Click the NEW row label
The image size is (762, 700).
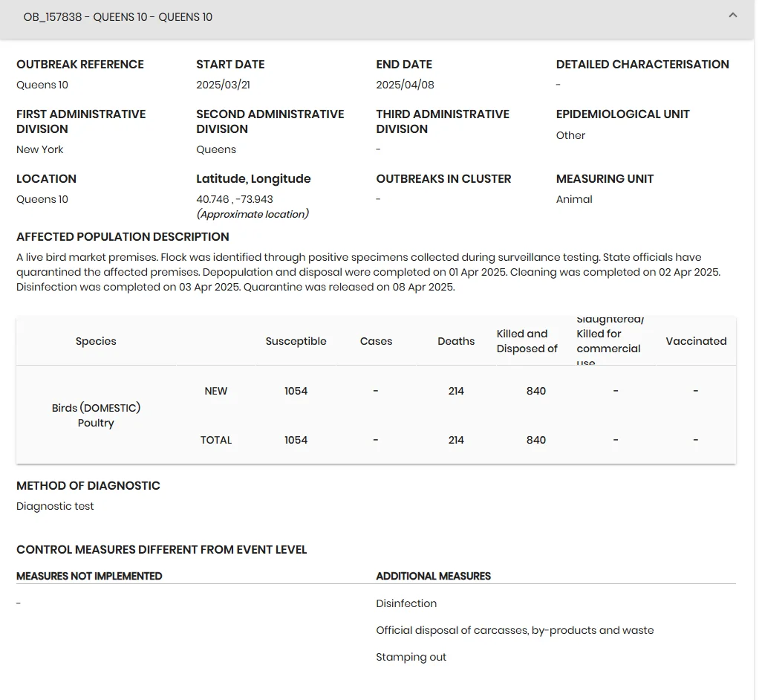pos(216,391)
